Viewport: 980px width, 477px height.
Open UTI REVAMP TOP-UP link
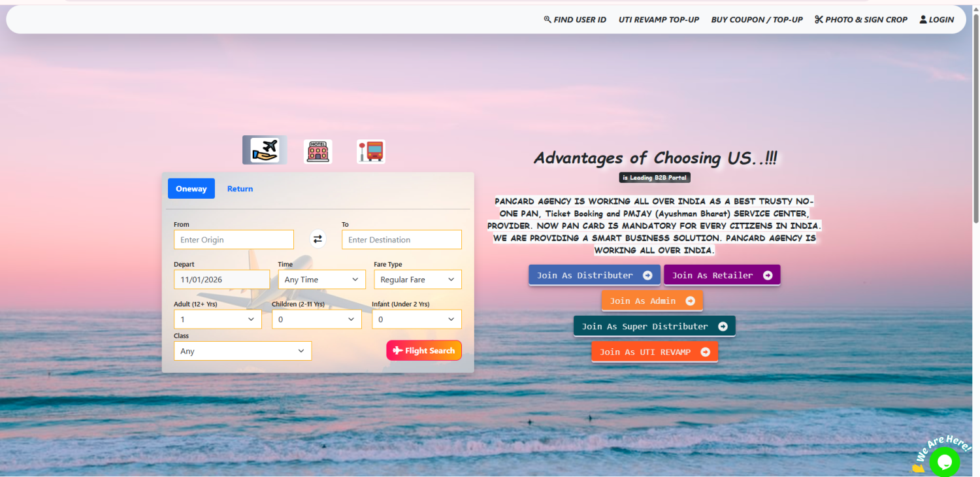(659, 20)
